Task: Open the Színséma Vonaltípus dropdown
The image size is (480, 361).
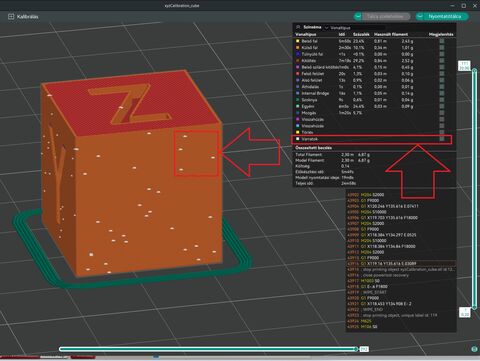Action: point(355,28)
